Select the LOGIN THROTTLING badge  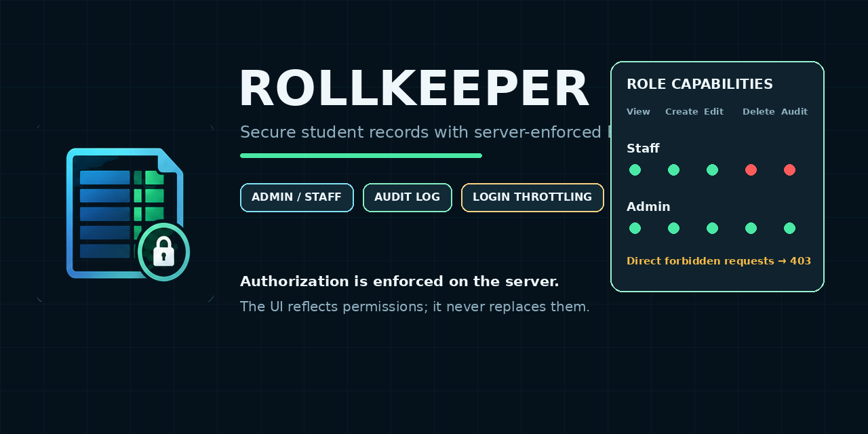pyautogui.click(x=532, y=197)
